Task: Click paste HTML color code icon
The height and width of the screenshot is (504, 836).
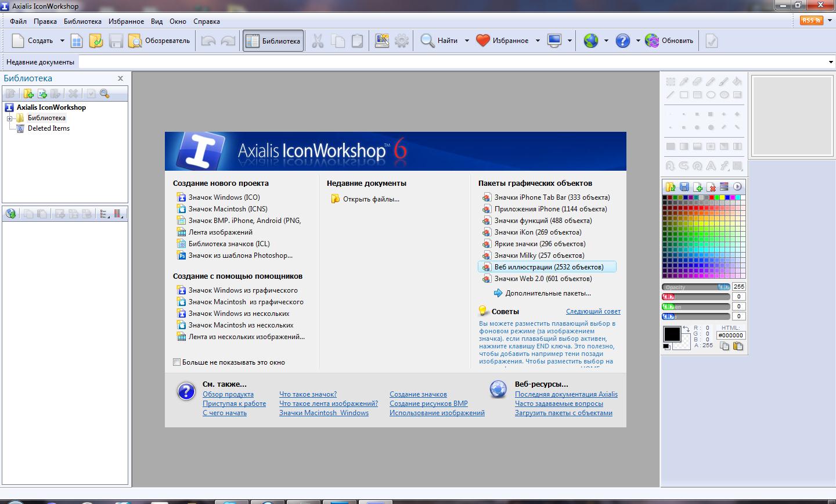Action: 738,346
